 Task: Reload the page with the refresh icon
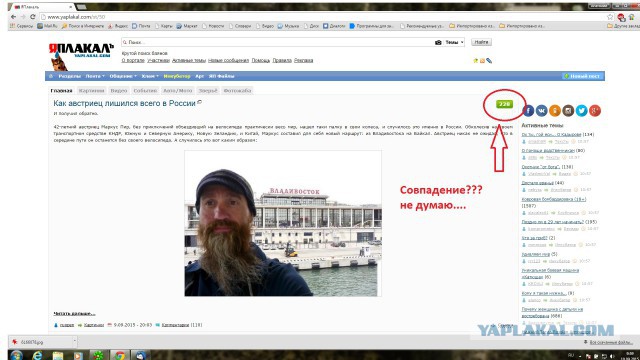33,17
